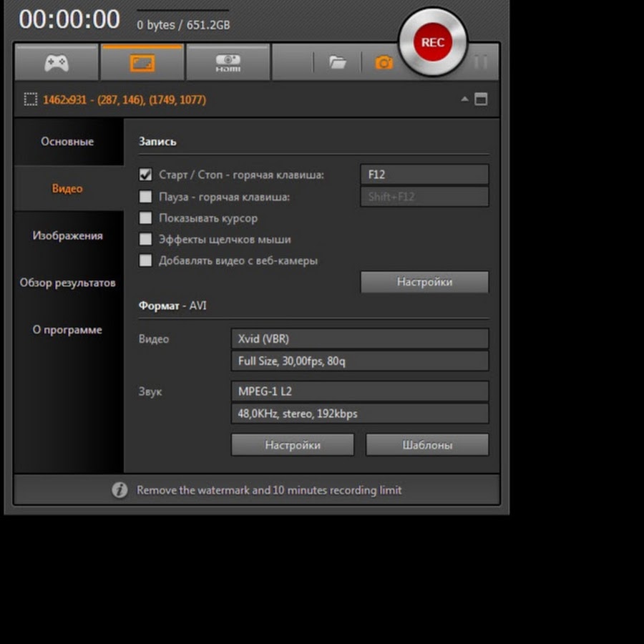Enable the Показывать курсор checkbox
Image resolution: width=644 pixels, height=644 pixels.
click(x=146, y=218)
